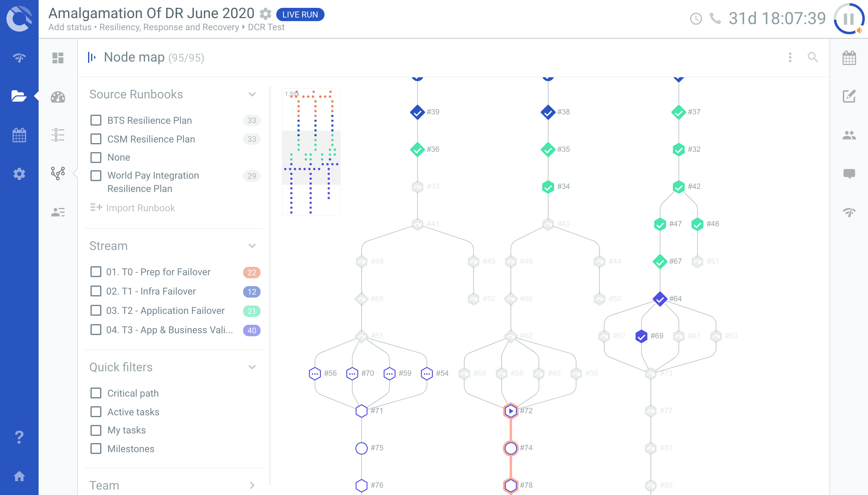Viewport: 868px width, 495px height.
Task: Enable the Critical path filter
Action: [96, 393]
